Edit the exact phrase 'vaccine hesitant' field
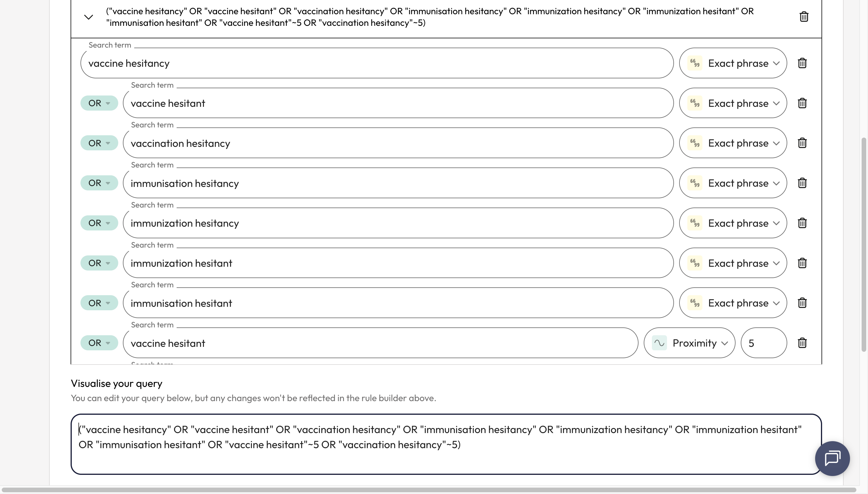 coord(398,103)
